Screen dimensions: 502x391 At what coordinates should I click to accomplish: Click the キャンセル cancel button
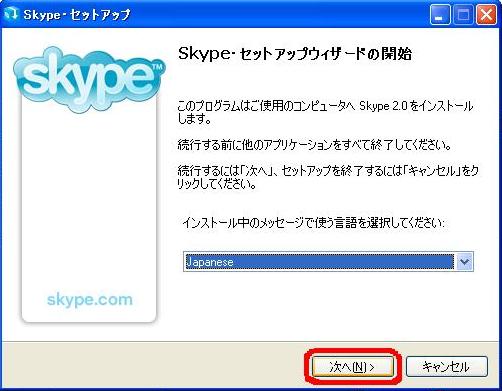tap(446, 367)
